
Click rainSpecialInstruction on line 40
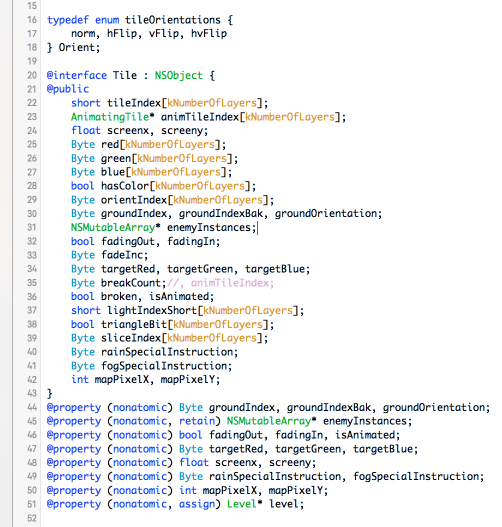pyautogui.click(x=167, y=352)
